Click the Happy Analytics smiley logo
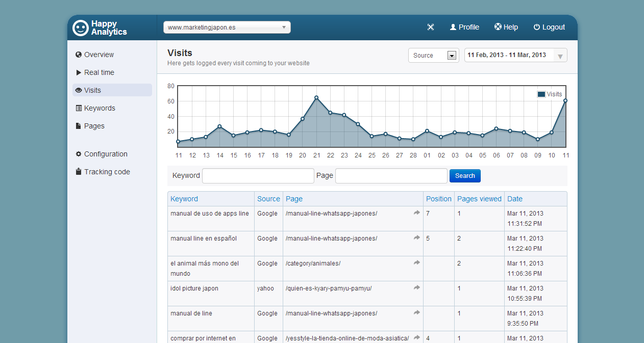Viewport: 644px width, 343px height. [x=81, y=28]
